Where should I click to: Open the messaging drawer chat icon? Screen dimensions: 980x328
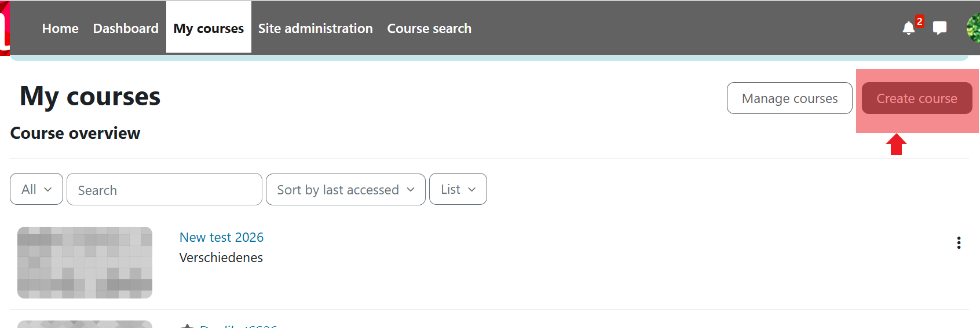pyautogui.click(x=939, y=28)
